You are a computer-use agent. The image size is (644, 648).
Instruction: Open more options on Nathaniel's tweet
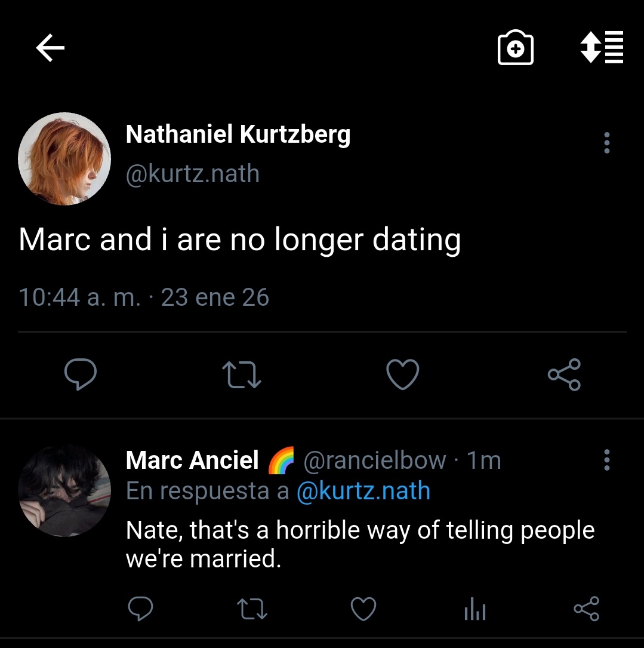[607, 143]
